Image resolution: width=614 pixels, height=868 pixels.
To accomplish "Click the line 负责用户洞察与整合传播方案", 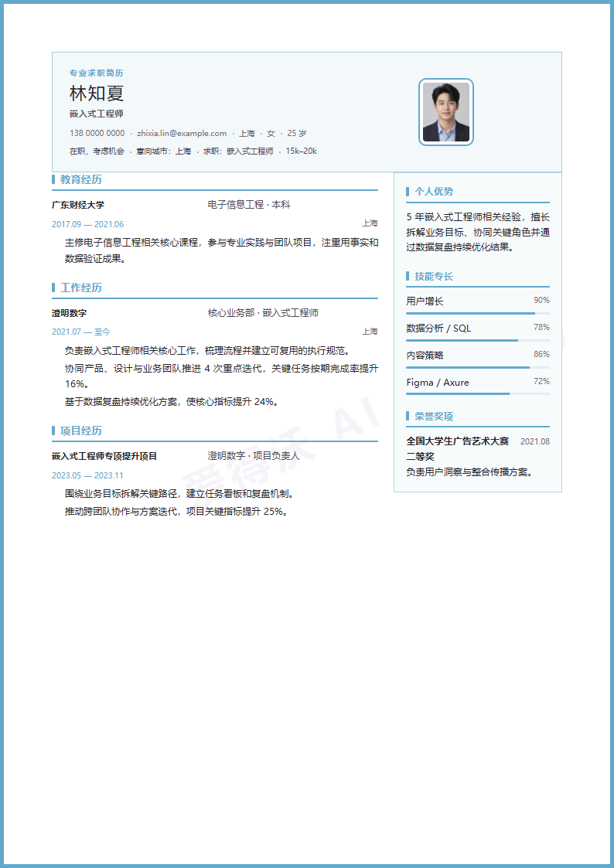I will [469, 472].
